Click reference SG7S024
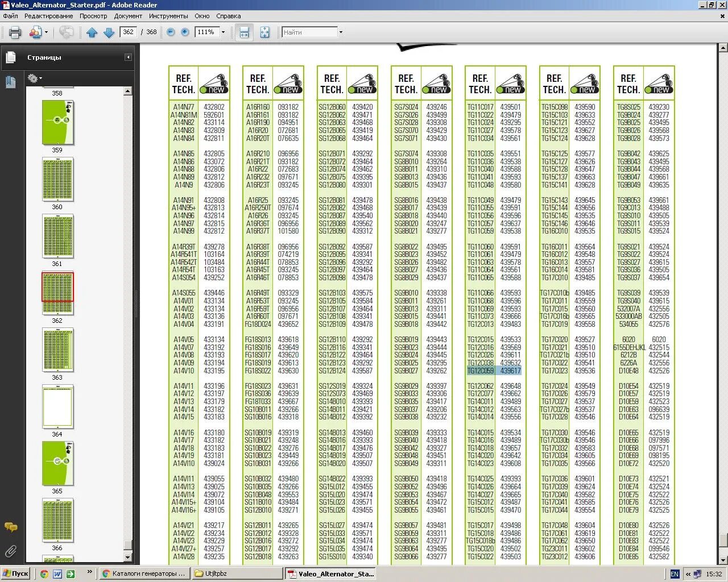Screen dimensions: 728x582 [406, 107]
